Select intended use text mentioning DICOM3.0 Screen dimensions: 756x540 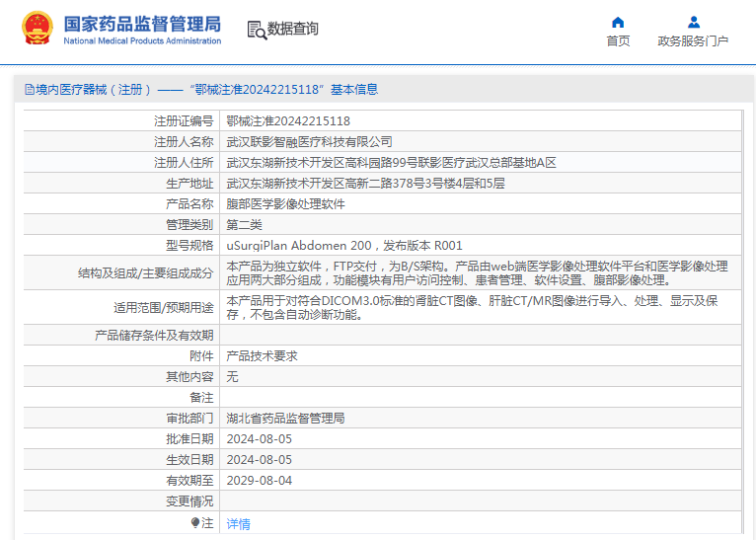pos(473,308)
